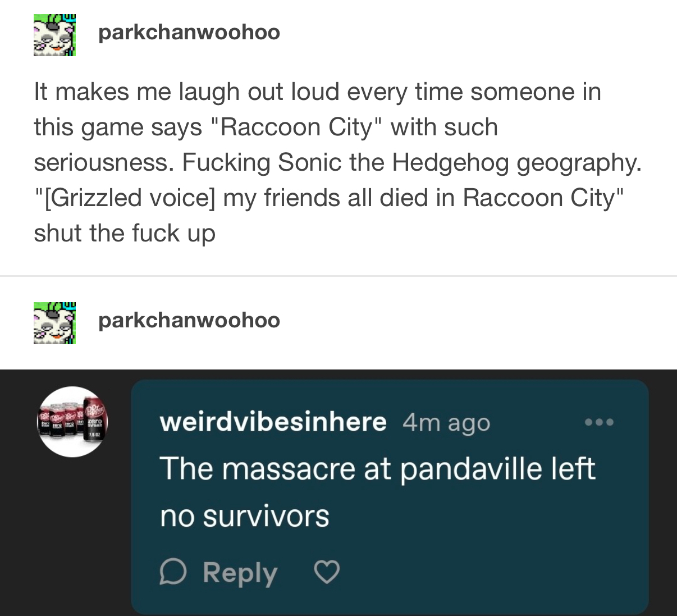Image resolution: width=677 pixels, height=616 pixels.
Task: Click the speech bubble reply icon
Action: click(173, 572)
